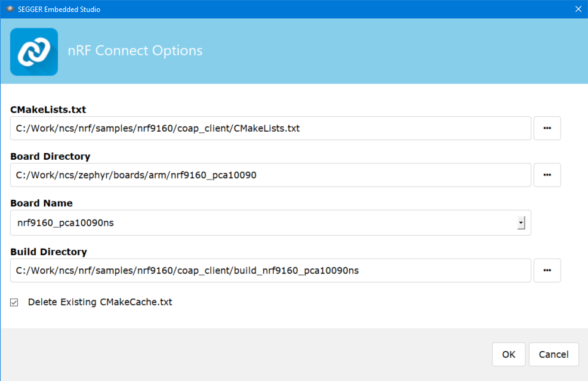Open the Board Directory browse button
The height and width of the screenshot is (381, 588).
tap(547, 175)
